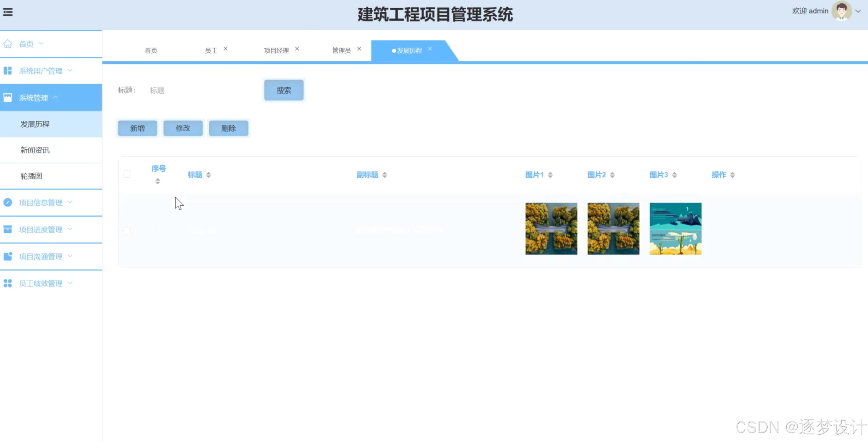Viewport: 868px width, 442px height.
Task: Open the admin account dropdown arrow
Action: tap(858, 11)
